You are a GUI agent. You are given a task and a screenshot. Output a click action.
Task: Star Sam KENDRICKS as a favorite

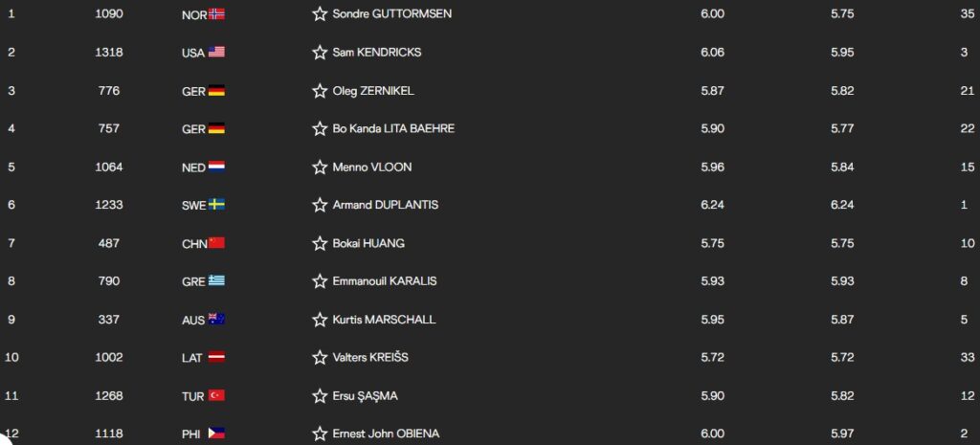click(x=320, y=52)
